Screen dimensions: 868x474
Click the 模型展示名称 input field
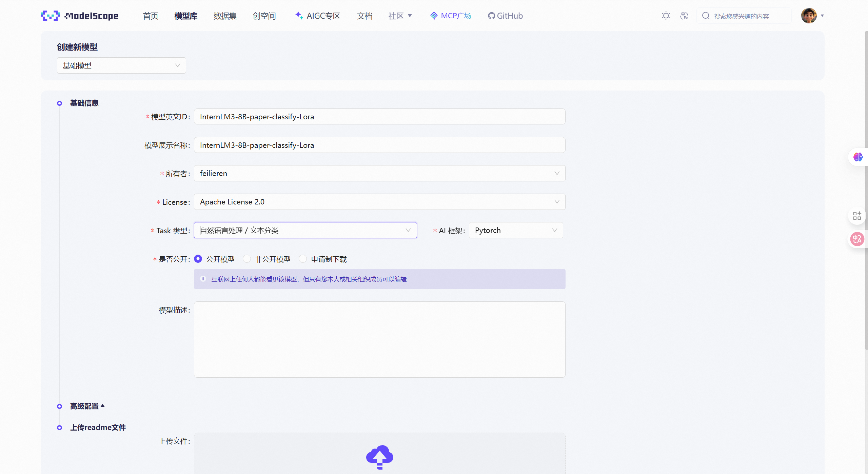coord(380,145)
